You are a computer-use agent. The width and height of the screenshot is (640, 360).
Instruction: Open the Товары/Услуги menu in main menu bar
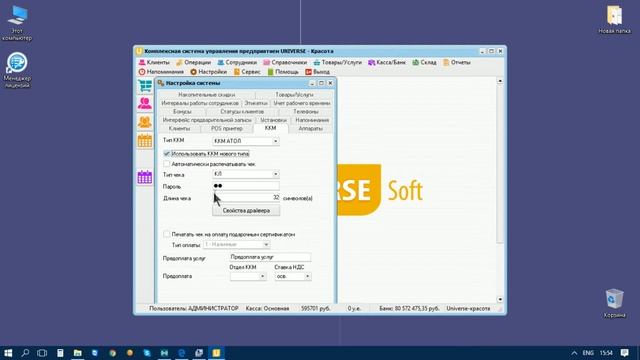click(x=338, y=62)
